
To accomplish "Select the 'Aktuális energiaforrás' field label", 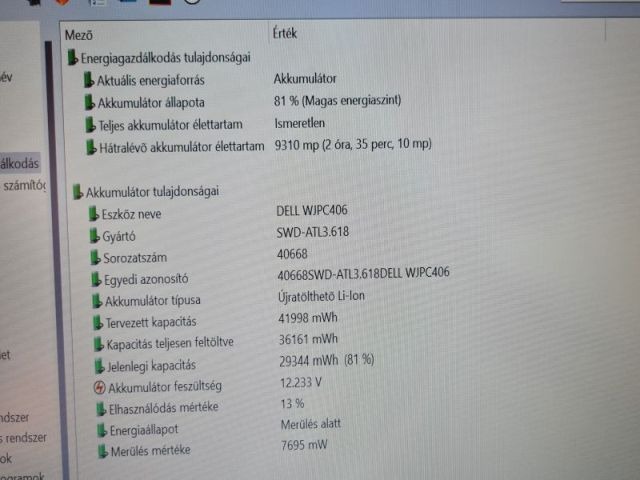I will [151, 80].
